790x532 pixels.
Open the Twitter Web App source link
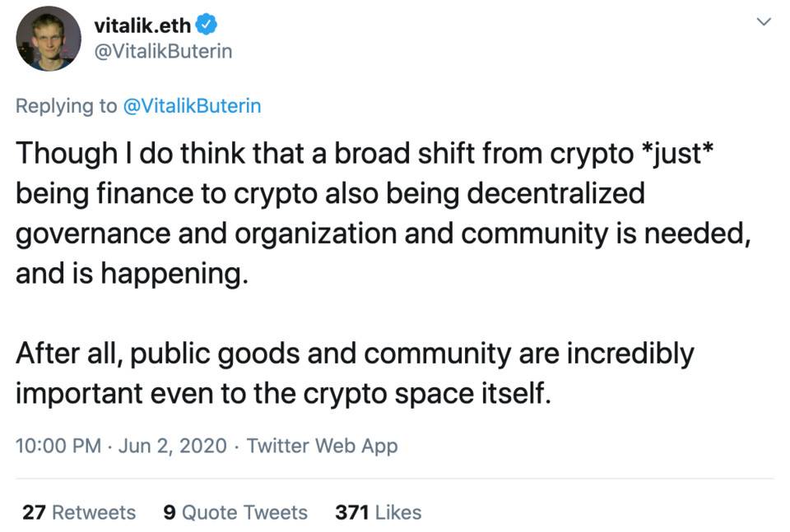coord(322,446)
